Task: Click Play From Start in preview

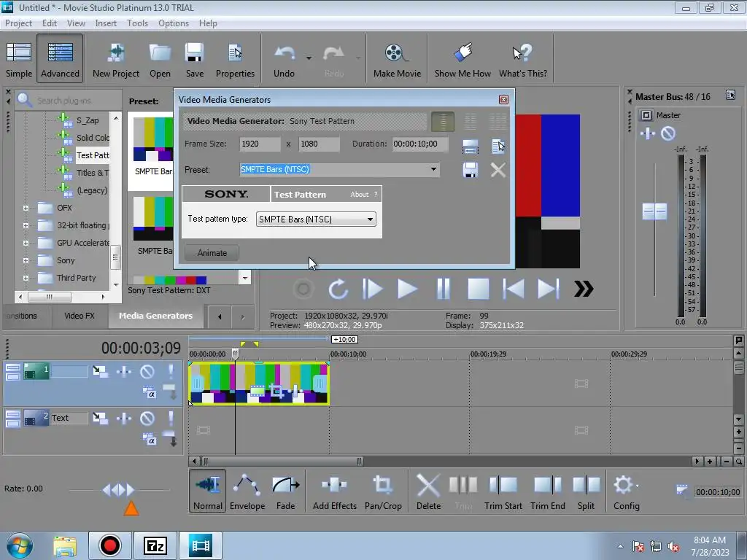Action: pos(372,289)
